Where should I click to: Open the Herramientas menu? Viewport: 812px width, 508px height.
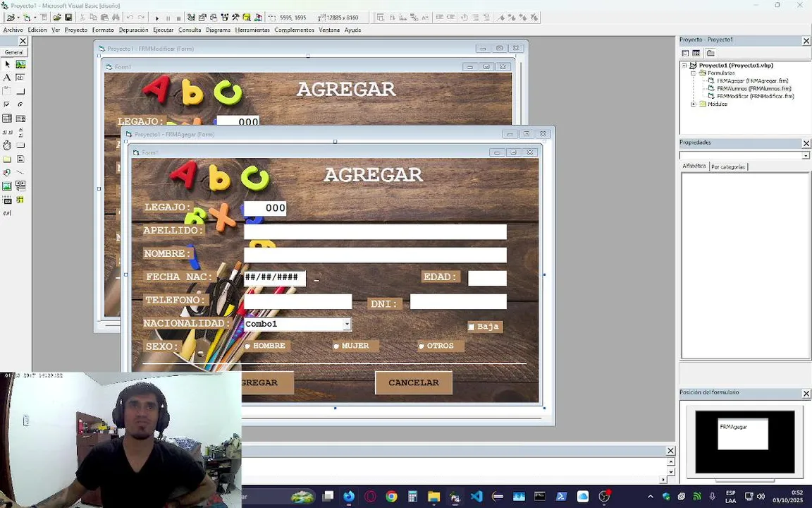[x=252, y=30]
